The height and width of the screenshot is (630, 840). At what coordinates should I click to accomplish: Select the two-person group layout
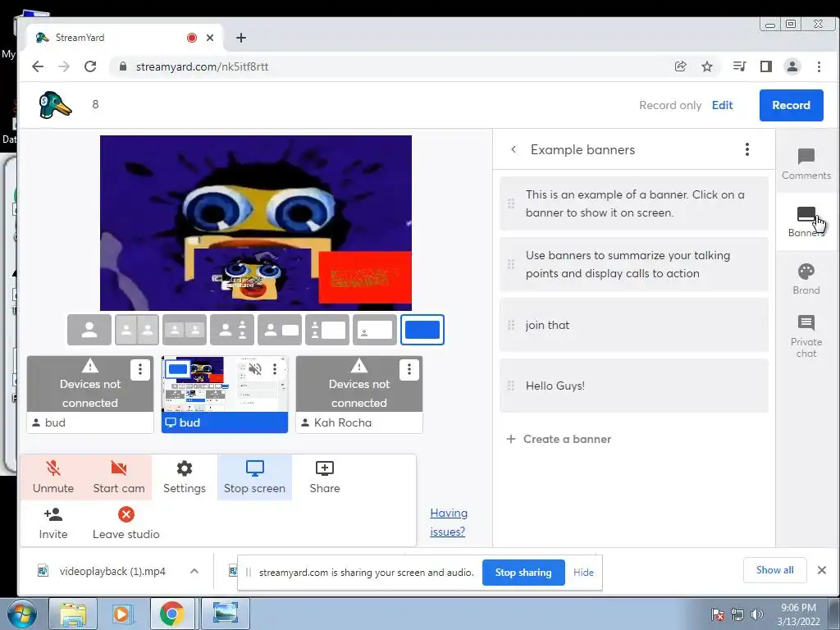[185, 330]
